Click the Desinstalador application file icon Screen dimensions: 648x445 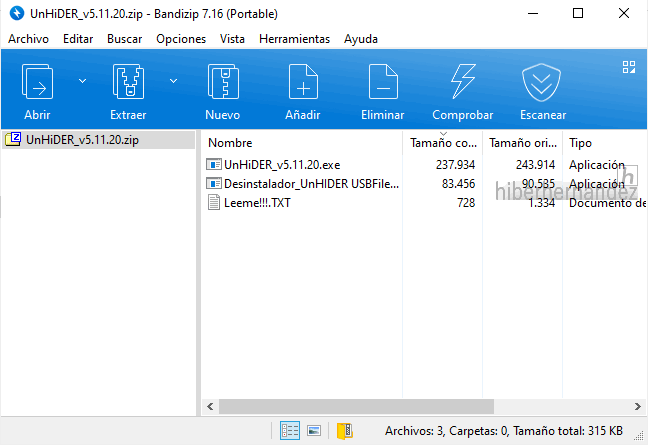[214, 183]
